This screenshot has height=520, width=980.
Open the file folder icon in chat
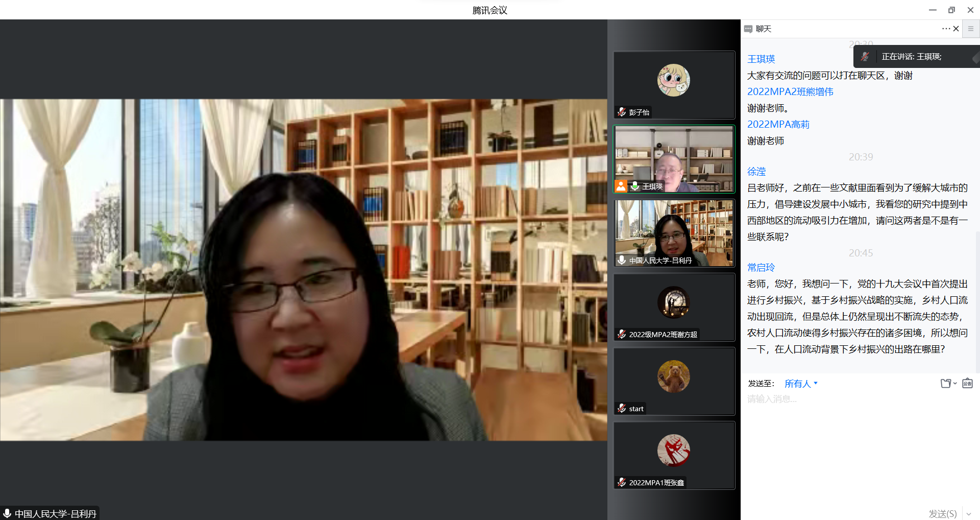946,384
